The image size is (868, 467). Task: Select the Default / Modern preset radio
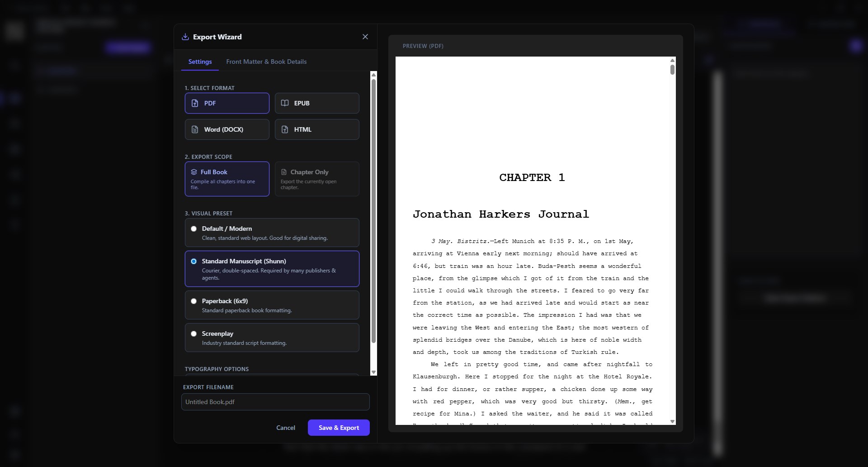point(194,229)
